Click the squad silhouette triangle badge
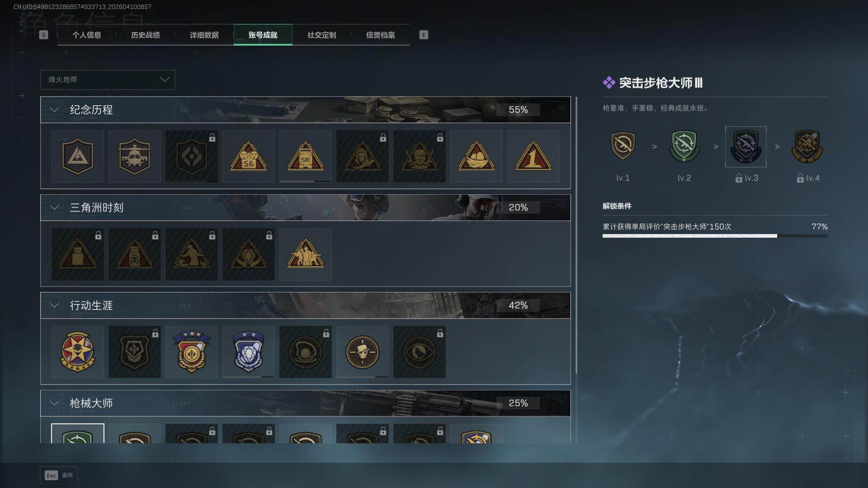This screenshot has width=868, height=488. point(305,254)
